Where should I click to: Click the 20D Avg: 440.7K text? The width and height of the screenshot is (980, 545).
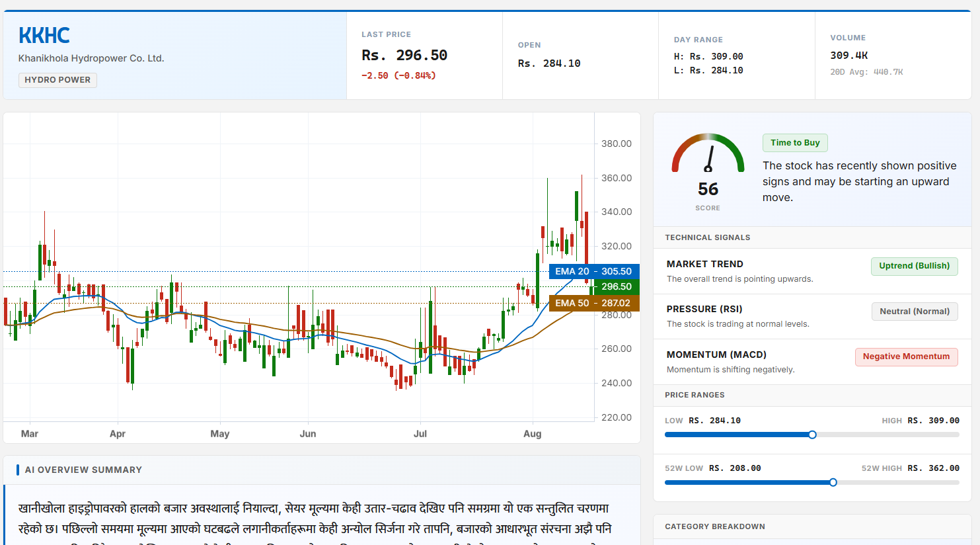(x=866, y=72)
